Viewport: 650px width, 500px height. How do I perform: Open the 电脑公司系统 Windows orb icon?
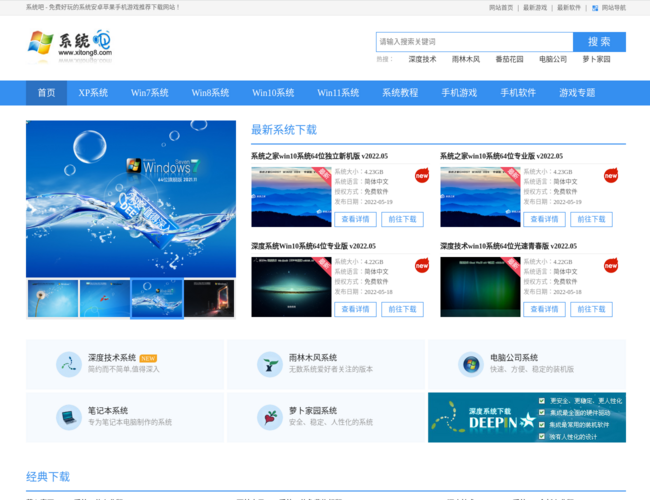tap(471, 364)
